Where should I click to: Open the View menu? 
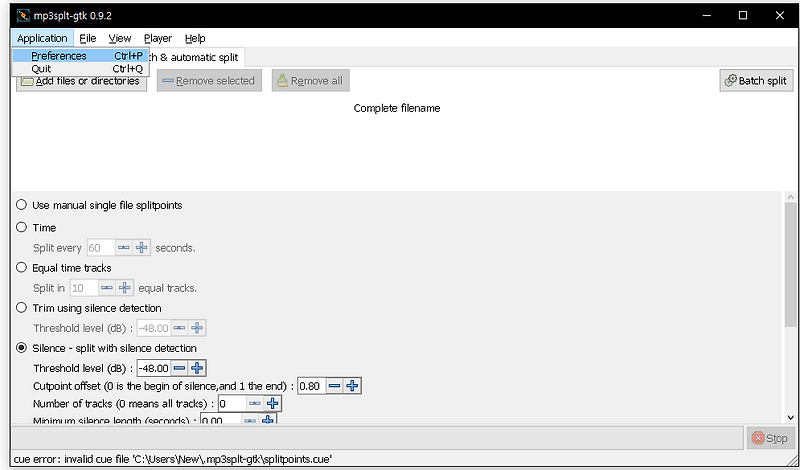(x=120, y=38)
